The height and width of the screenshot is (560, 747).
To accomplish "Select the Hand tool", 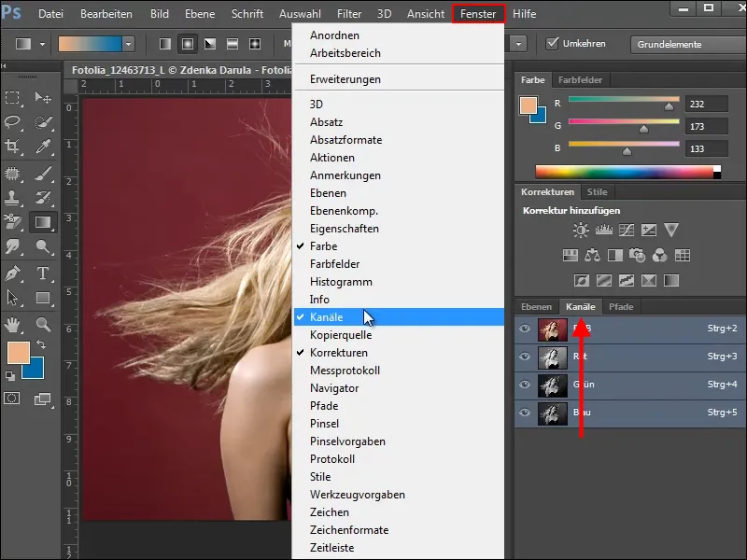I will coord(12,325).
